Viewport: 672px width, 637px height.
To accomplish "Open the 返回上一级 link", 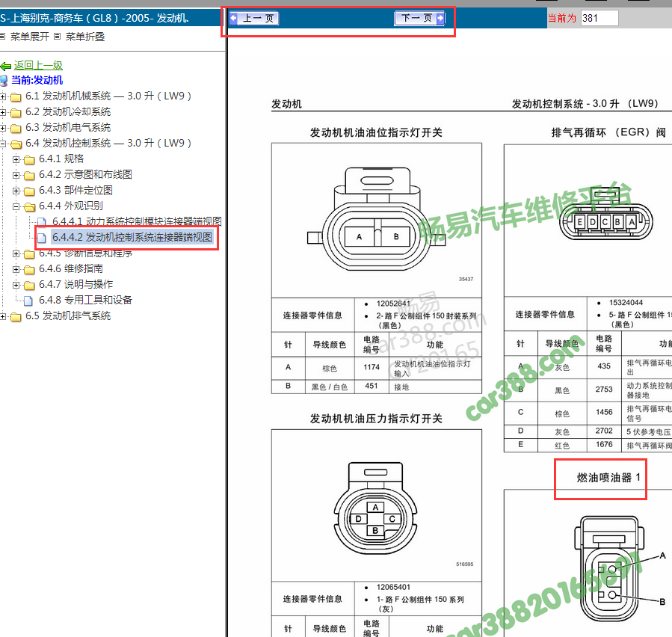I will 38,67.
